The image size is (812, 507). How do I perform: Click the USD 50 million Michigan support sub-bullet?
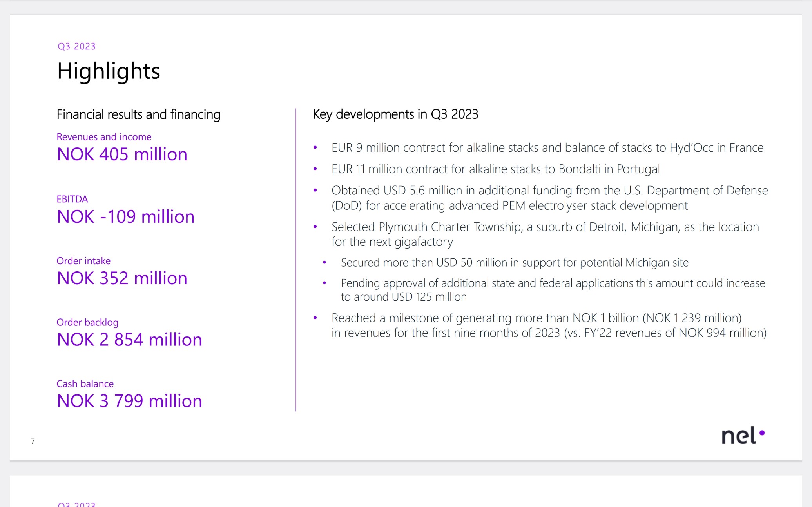pyautogui.click(x=514, y=263)
